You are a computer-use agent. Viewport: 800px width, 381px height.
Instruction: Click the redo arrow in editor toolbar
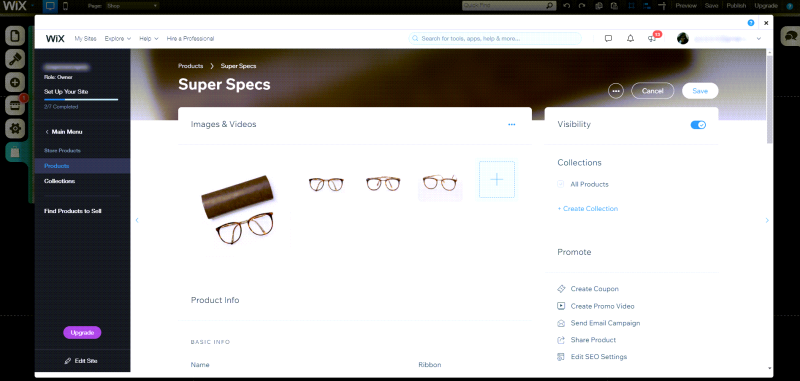coord(582,6)
